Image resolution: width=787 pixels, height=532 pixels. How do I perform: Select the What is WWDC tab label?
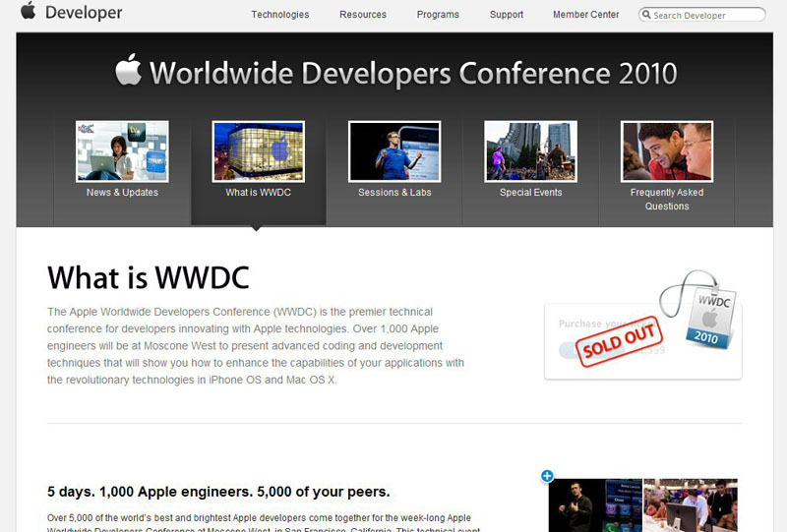pyautogui.click(x=258, y=192)
